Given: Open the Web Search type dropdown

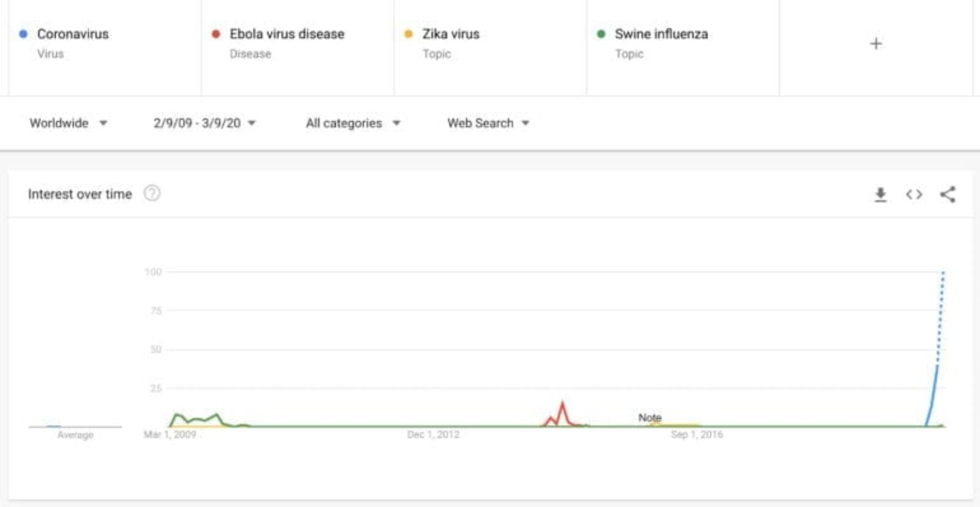Looking at the screenshot, I should point(488,123).
